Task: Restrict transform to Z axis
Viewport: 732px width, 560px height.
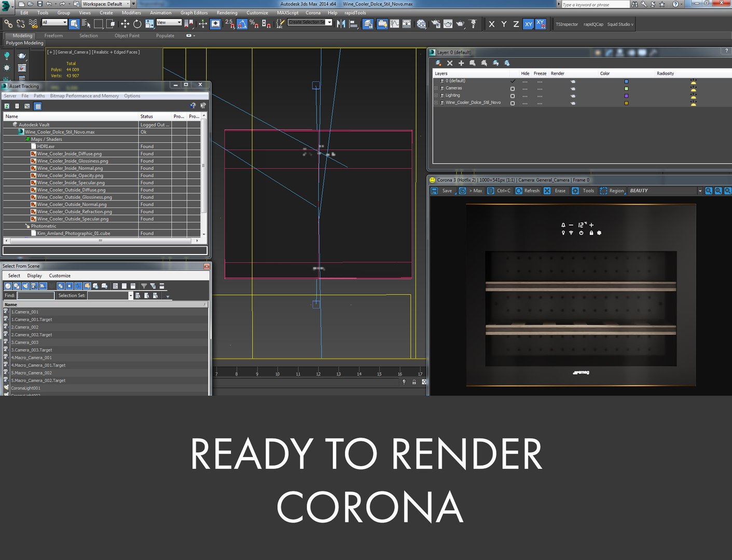Action: point(516,24)
